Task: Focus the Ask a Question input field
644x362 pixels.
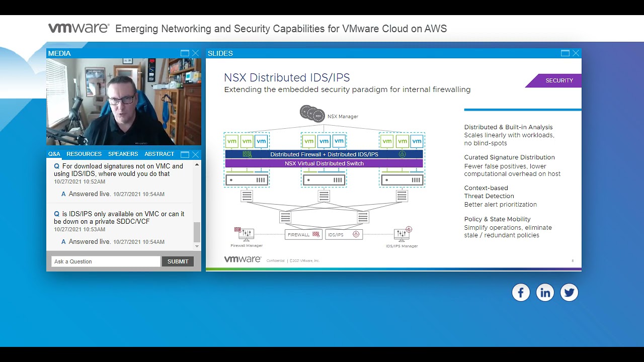Action: pyautogui.click(x=106, y=261)
